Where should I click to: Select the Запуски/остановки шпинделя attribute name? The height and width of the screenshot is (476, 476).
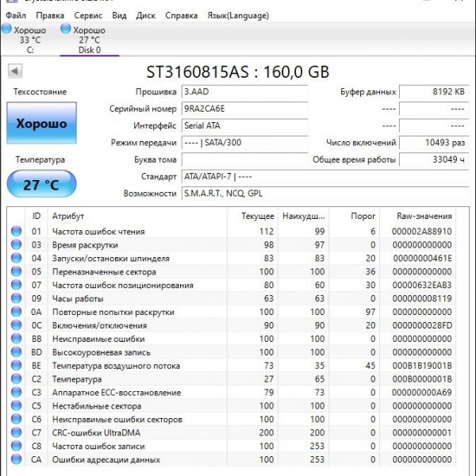111,259
